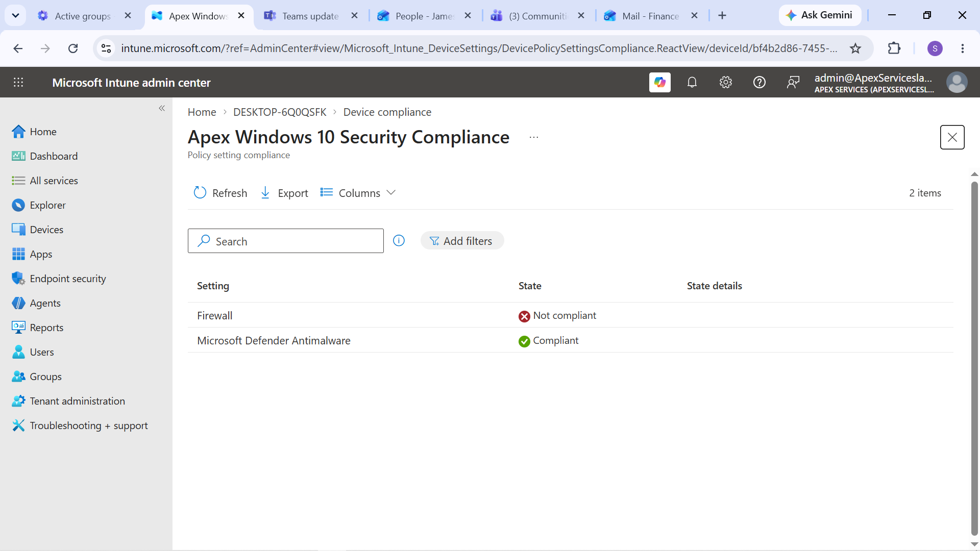Open the app launcher waffle icon
This screenshot has width=980, height=551.
pos(18,82)
